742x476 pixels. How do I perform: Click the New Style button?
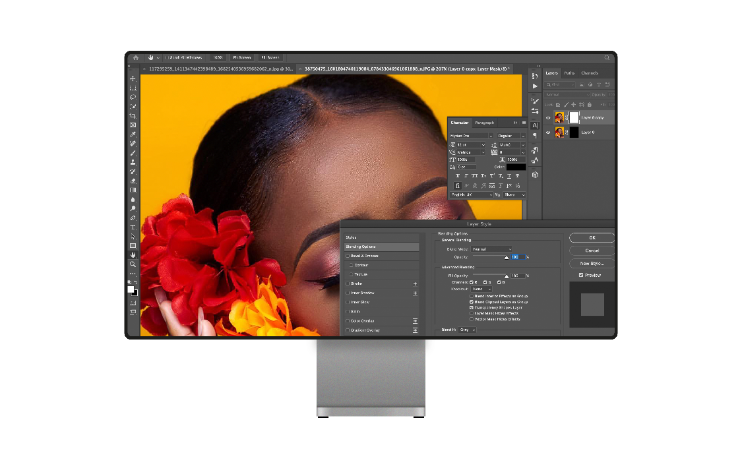point(592,264)
